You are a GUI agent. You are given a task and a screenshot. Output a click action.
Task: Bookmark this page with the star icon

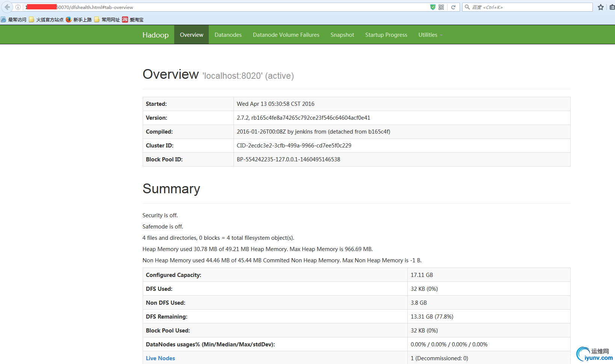pyautogui.click(x=601, y=7)
